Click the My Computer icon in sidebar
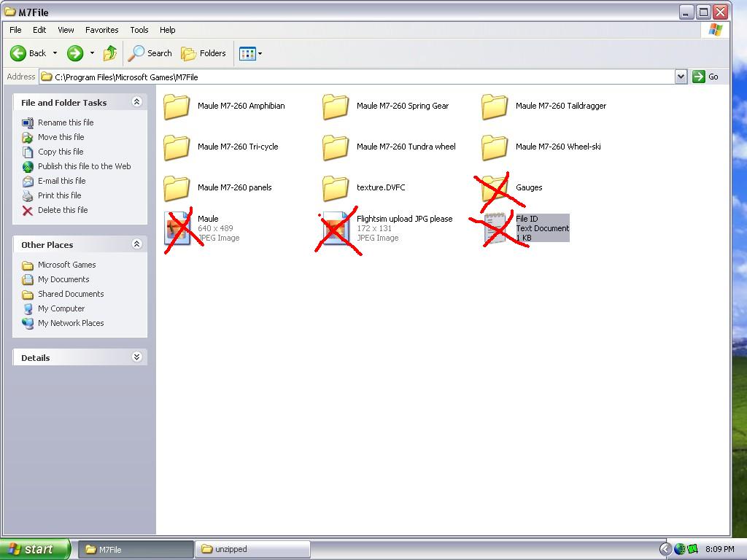This screenshot has height=560, width=747. point(28,309)
